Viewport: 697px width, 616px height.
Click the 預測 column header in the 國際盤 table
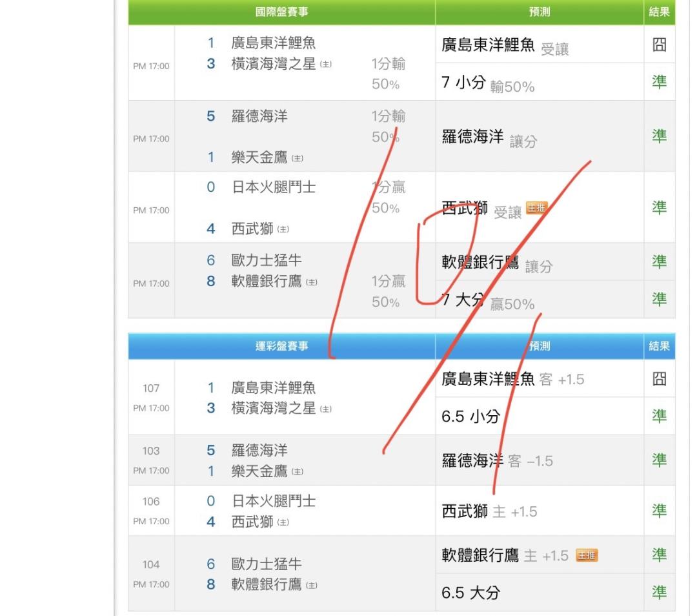pos(540,12)
